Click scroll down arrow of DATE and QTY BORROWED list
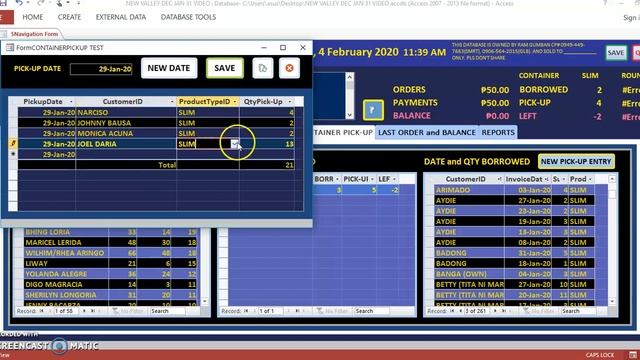 [612, 301]
